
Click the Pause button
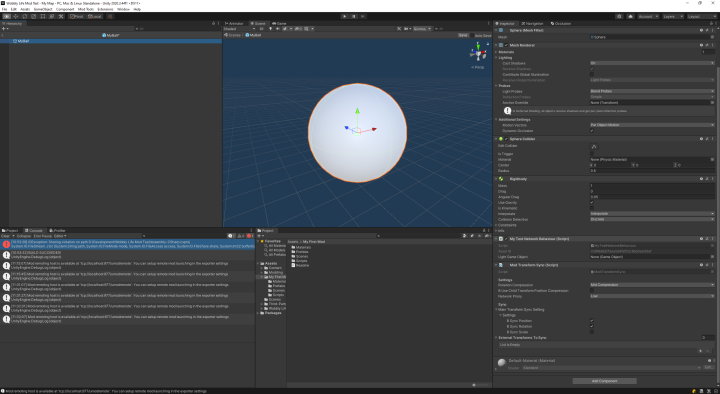click(x=354, y=16)
